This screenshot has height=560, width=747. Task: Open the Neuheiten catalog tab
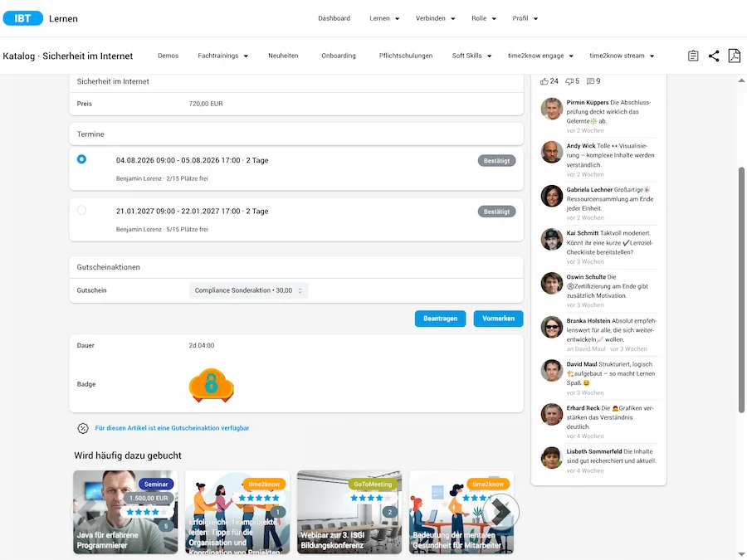click(283, 56)
